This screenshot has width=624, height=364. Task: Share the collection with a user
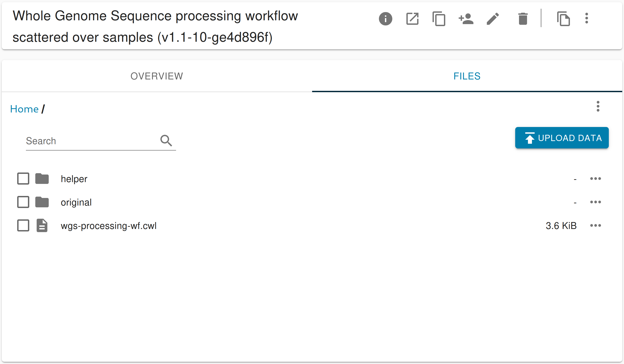tap(466, 18)
